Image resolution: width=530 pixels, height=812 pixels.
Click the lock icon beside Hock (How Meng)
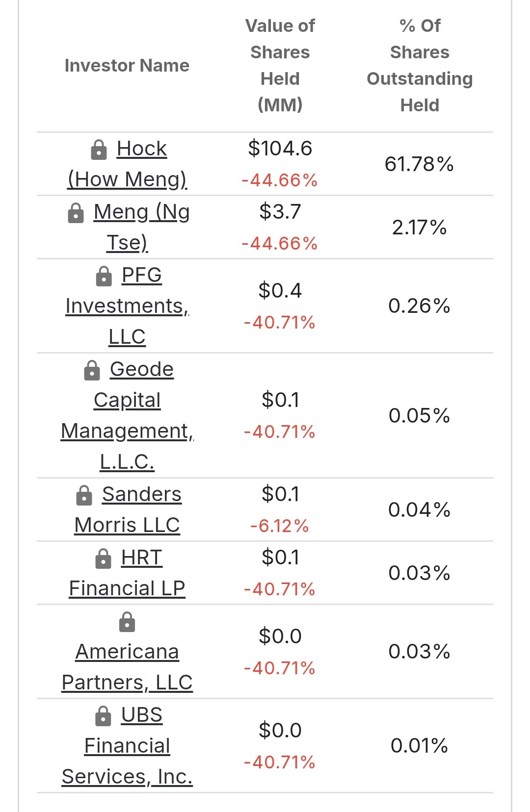tap(99, 150)
